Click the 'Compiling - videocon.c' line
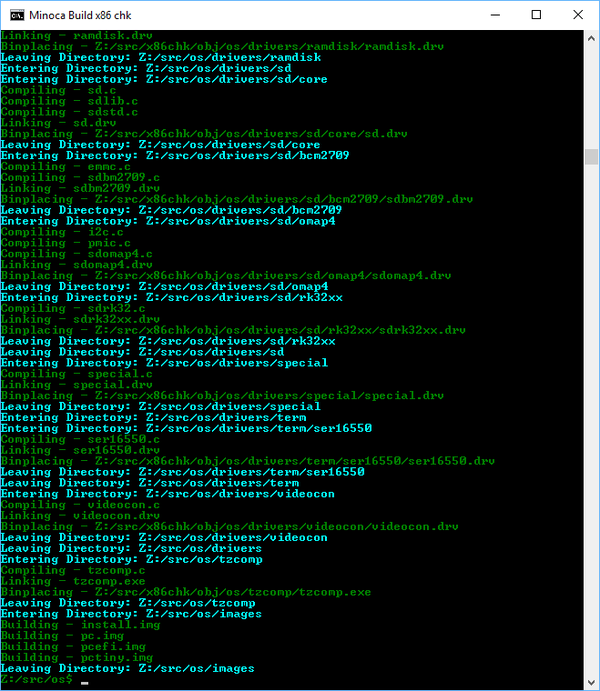 [73, 505]
